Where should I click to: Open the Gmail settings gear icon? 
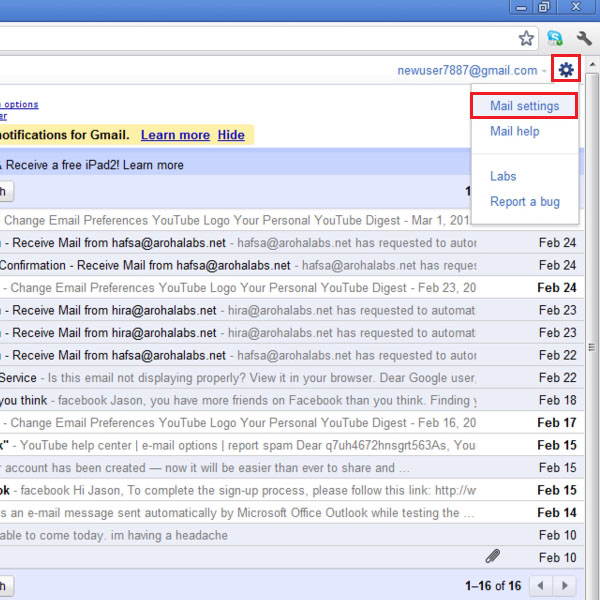tap(566, 69)
